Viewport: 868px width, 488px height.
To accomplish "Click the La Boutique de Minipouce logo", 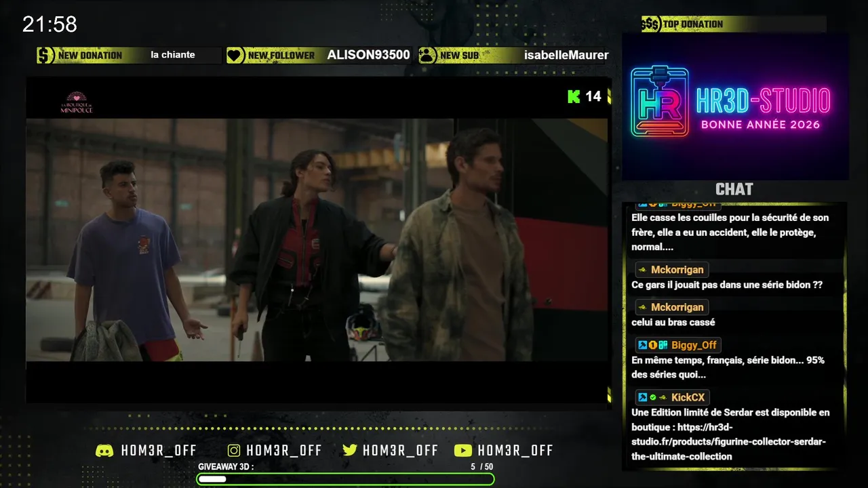I will [77, 102].
